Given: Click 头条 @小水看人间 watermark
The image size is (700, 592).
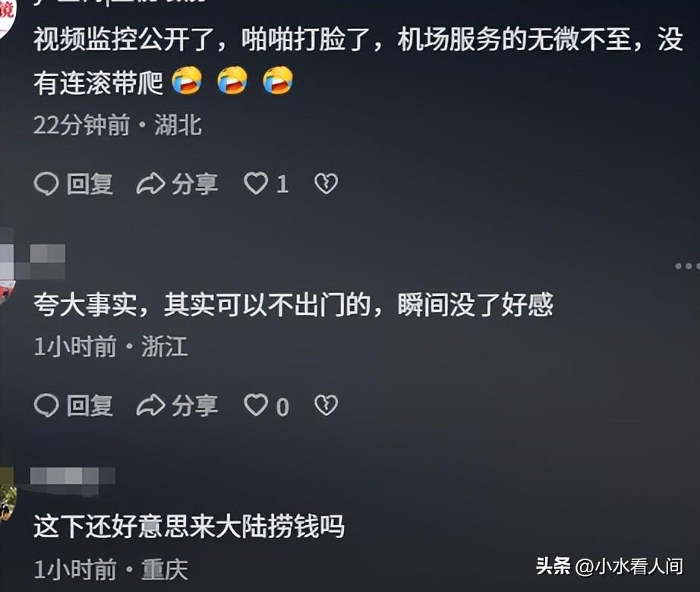Looking at the screenshot, I should coord(610,566).
